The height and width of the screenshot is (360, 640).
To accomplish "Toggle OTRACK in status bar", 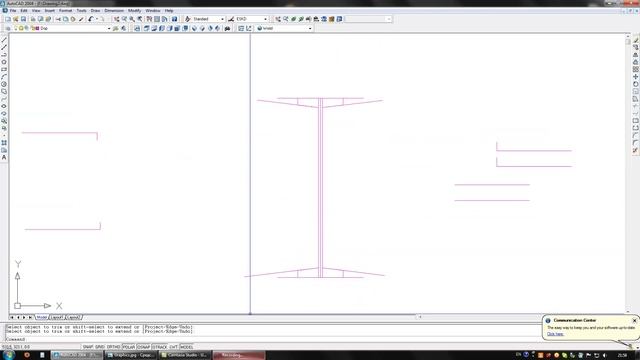I will pyautogui.click(x=160, y=347).
